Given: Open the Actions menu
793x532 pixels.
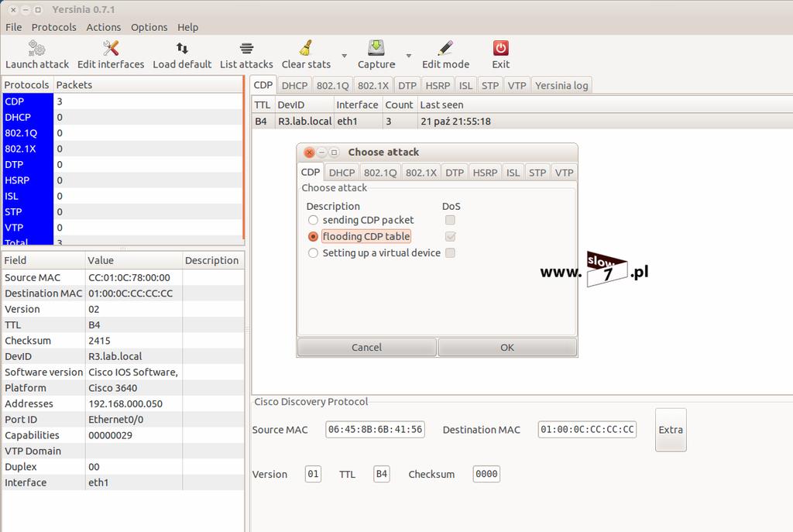Looking at the screenshot, I should [104, 27].
